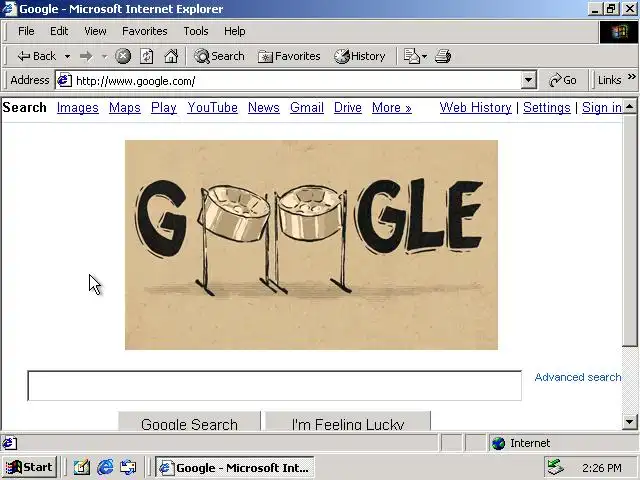Click the 2:26 PM taskbar clock
640x480 pixels.
(602, 468)
